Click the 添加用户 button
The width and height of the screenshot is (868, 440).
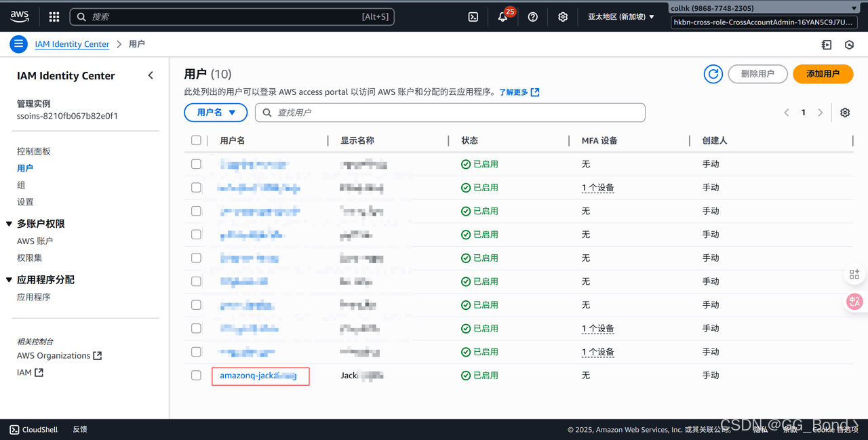click(823, 74)
